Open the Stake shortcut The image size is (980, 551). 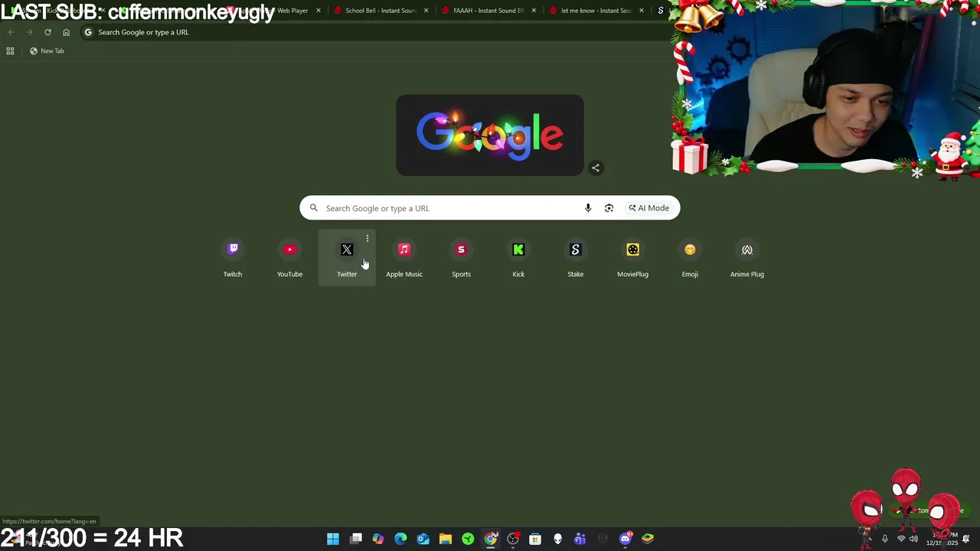pyautogui.click(x=576, y=258)
